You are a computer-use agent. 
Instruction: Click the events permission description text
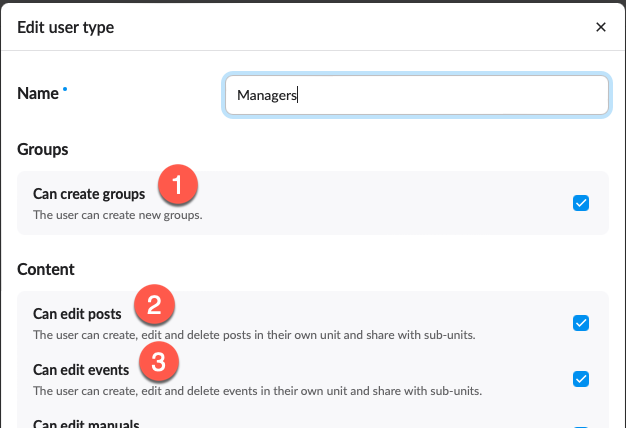tap(258, 390)
